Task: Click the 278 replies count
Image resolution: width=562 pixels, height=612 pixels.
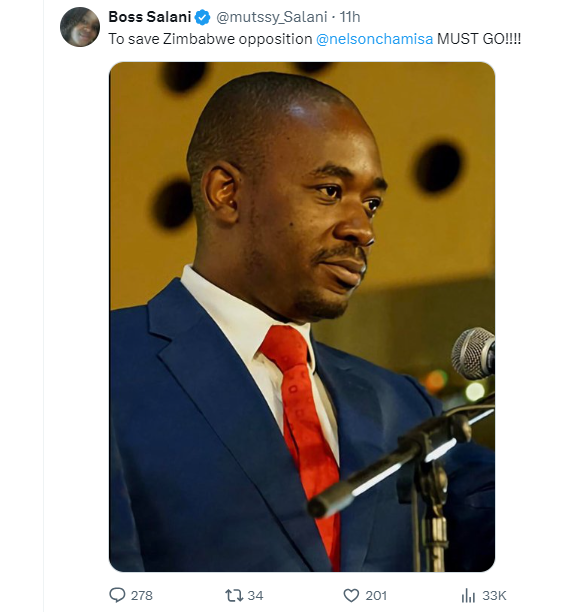Action: pos(142,596)
